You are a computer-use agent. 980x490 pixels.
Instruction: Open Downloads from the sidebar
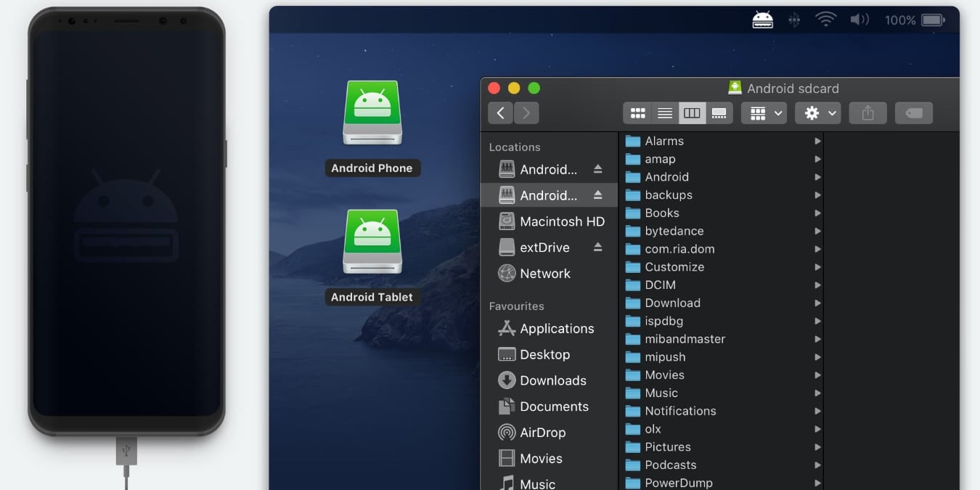coord(552,380)
